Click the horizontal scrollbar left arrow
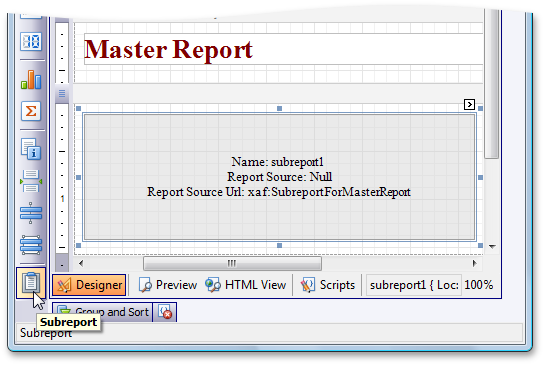Screen dimensions: 546x367 click(81, 264)
